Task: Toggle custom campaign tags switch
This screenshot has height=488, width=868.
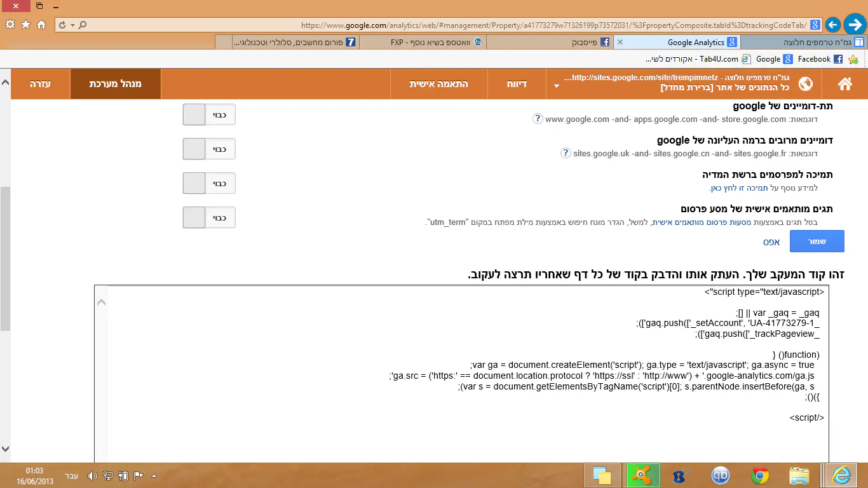Action: (209, 217)
